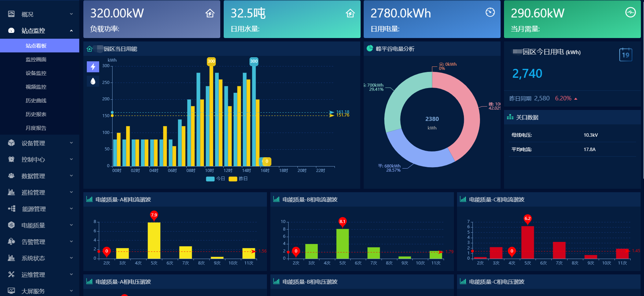Click the 6.2 marker on C相电流谐波
This screenshot has width=644, height=296.
click(528, 219)
